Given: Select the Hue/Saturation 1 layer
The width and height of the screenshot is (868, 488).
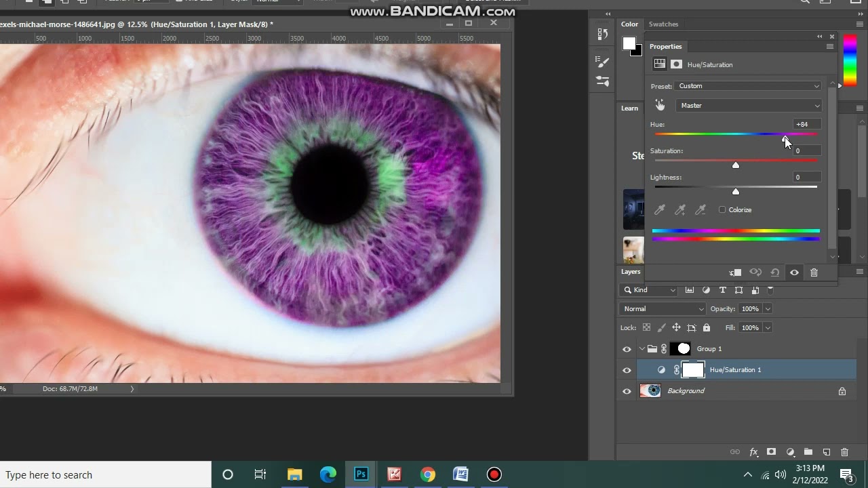Looking at the screenshot, I should pyautogui.click(x=735, y=370).
